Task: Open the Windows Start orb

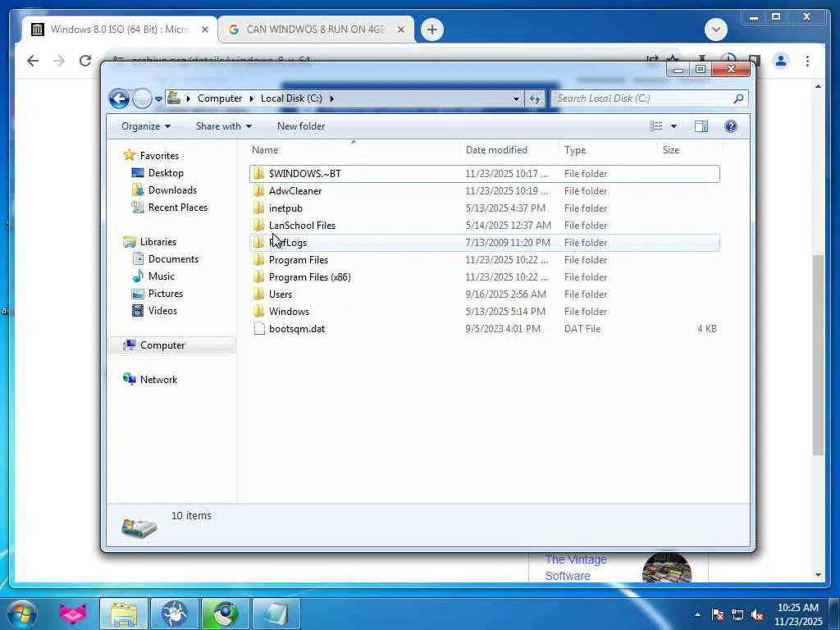Action: 22,614
